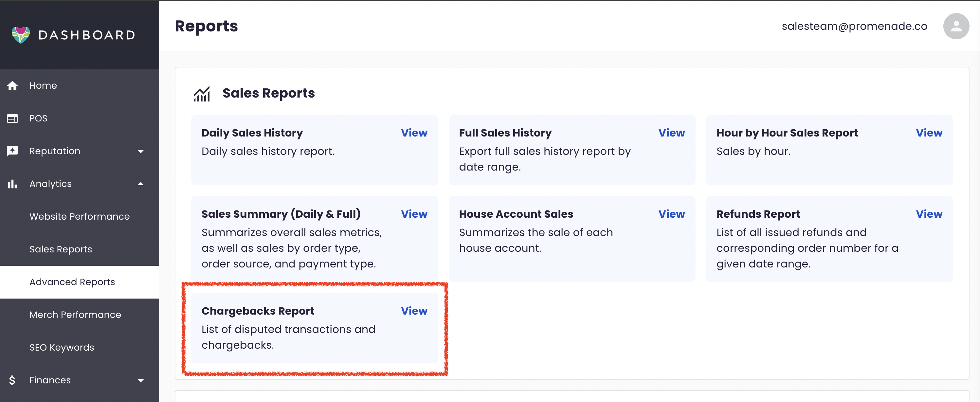Click Hour by Hour Sales Report title
Viewport: 980px width, 402px height.
[x=787, y=133]
